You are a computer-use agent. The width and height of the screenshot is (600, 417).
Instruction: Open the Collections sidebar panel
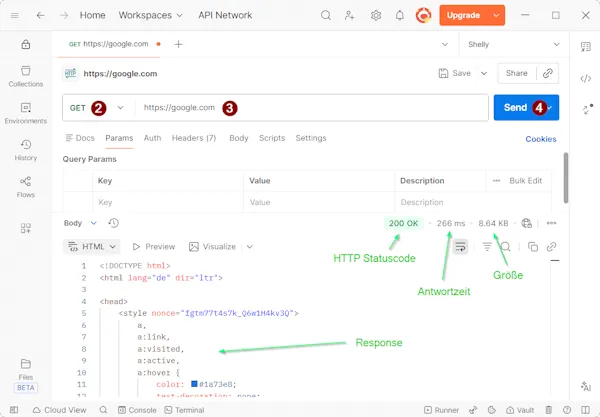[x=26, y=75]
